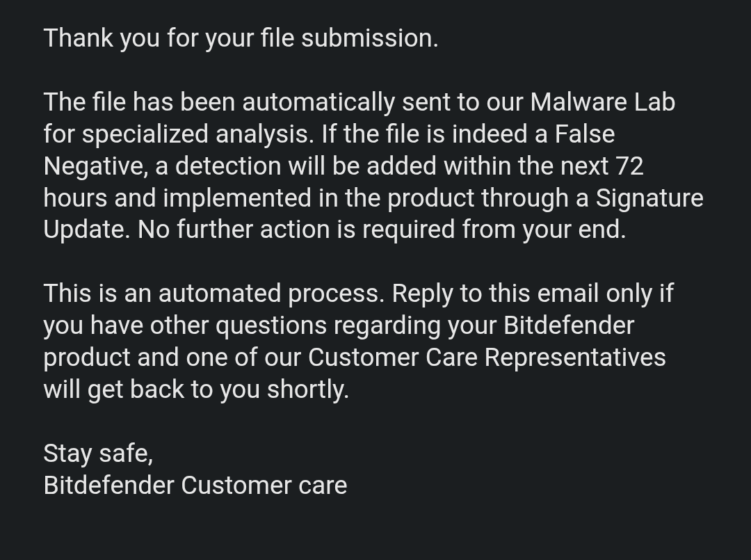The height and width of the screenshot is (560, 751).
Task: Click the words "Malware Lab"
Action: [x=602, y=102]
